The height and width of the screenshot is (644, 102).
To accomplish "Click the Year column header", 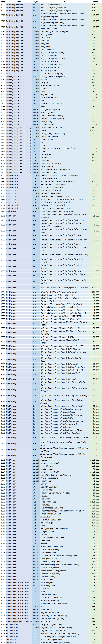I will point(3,1).
